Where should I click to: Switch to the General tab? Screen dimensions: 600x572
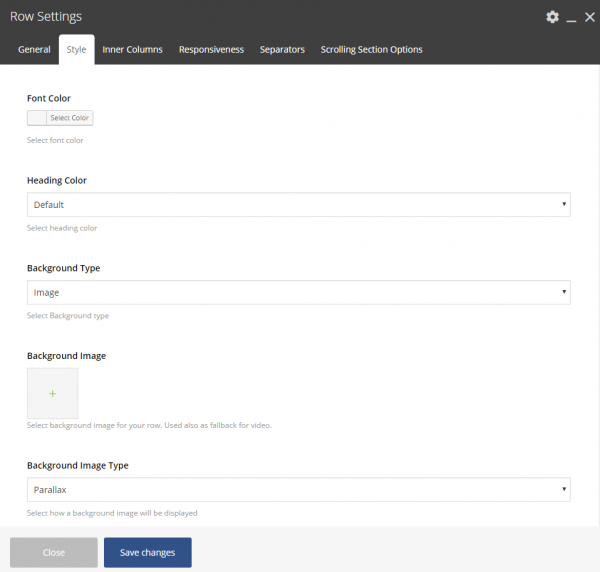coord(34,50)
